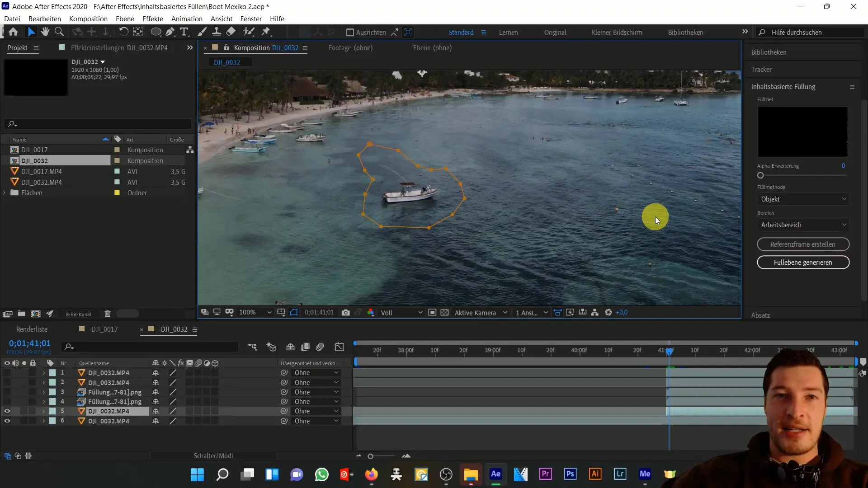Click the camera snapshot icon in viewer
The image size is (868, 488).
click(346, 312)
